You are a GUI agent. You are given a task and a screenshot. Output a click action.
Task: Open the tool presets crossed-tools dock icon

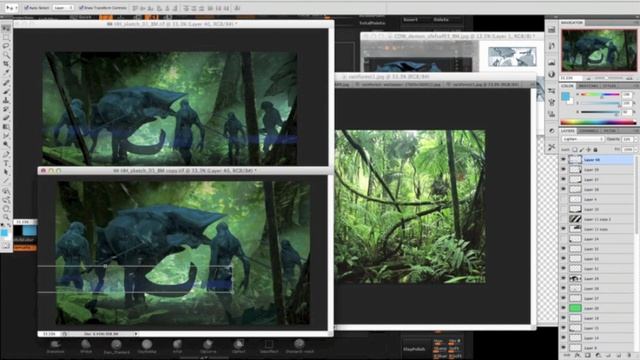pos(552,147)
